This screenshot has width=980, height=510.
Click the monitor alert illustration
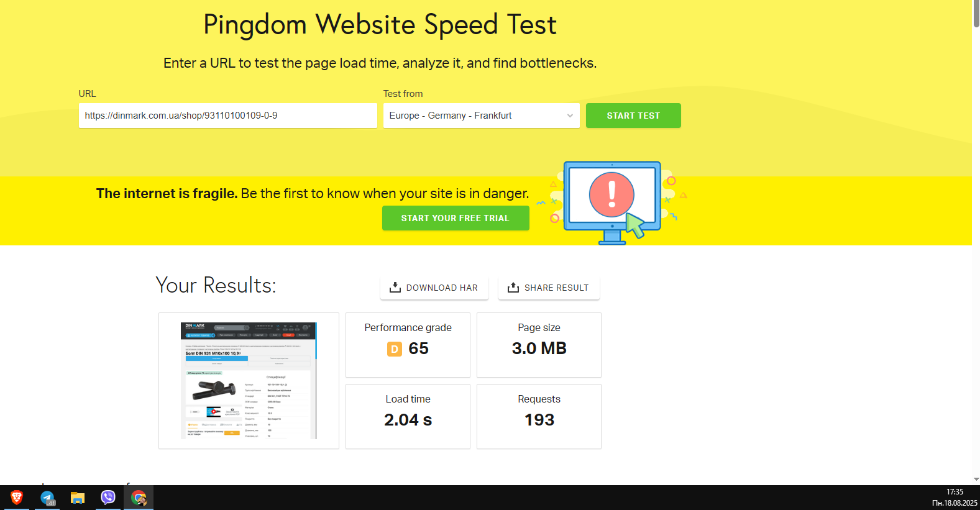click(x=613, y=203)
